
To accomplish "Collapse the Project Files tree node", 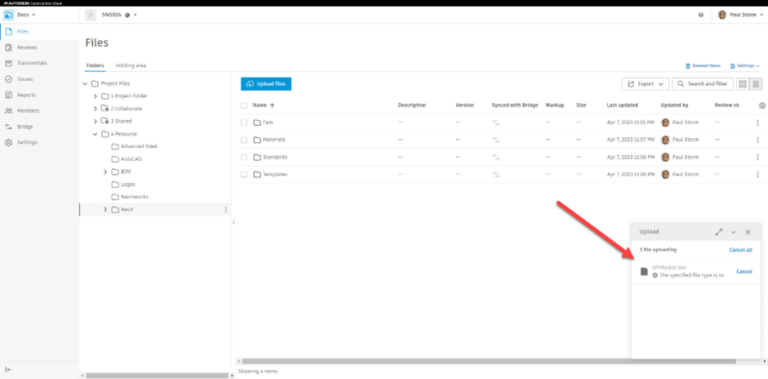I will click(x=85, y=84).
